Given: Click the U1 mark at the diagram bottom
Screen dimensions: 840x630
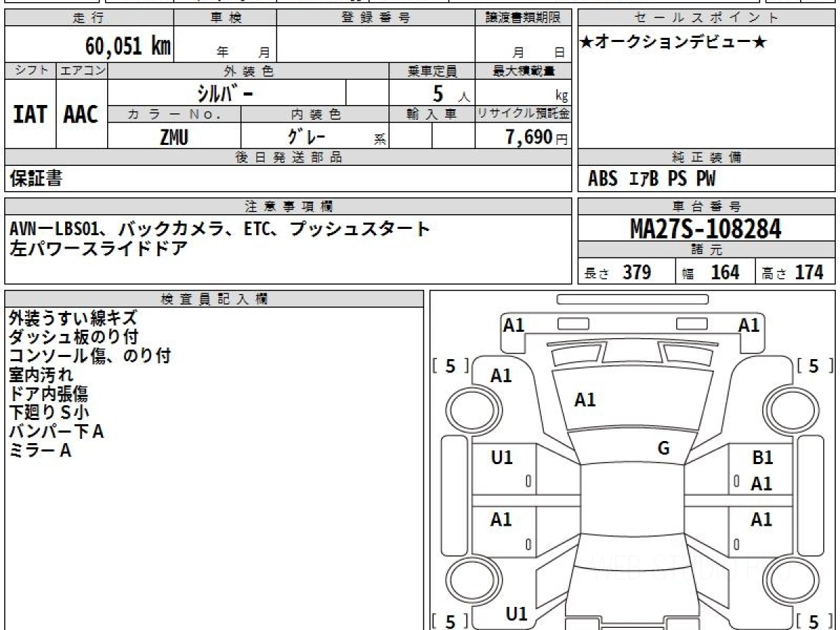Looking at the screenshot, I should click(517, 614).
